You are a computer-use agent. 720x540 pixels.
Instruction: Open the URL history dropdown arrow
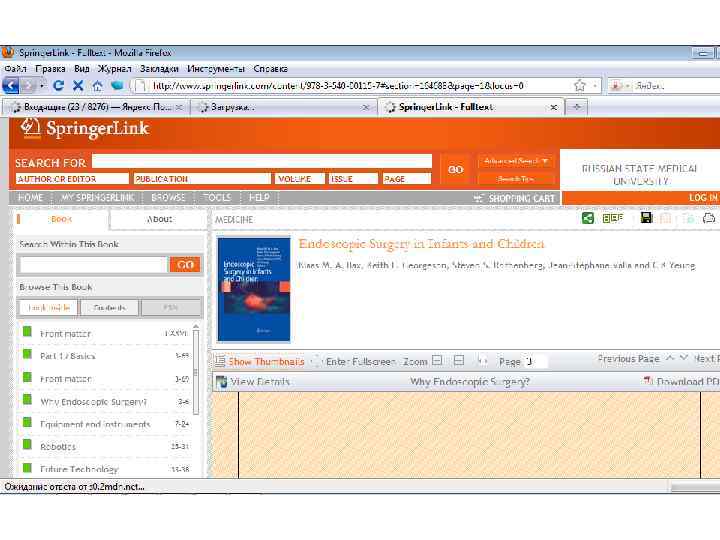[595, 86]
